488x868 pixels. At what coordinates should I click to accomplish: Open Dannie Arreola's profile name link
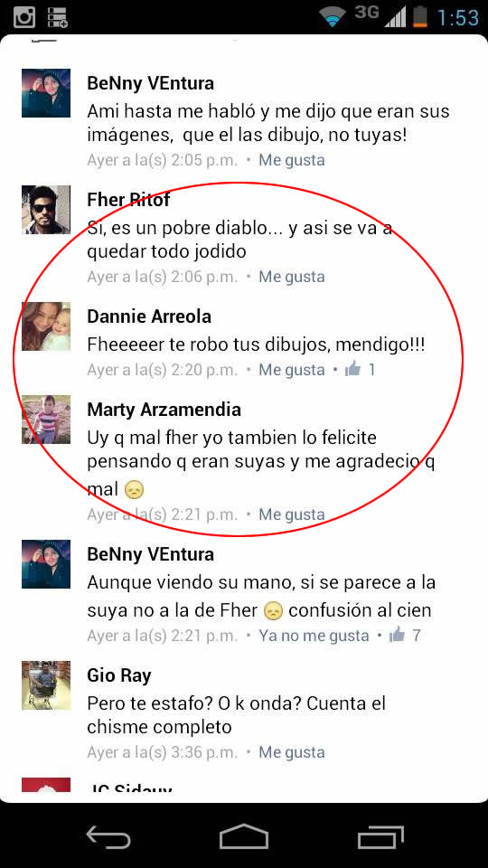149,316
